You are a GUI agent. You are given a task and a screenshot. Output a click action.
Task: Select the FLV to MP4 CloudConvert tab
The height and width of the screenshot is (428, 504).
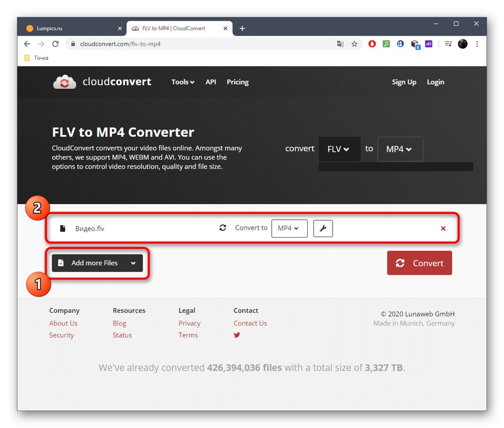tap(179, 29)
